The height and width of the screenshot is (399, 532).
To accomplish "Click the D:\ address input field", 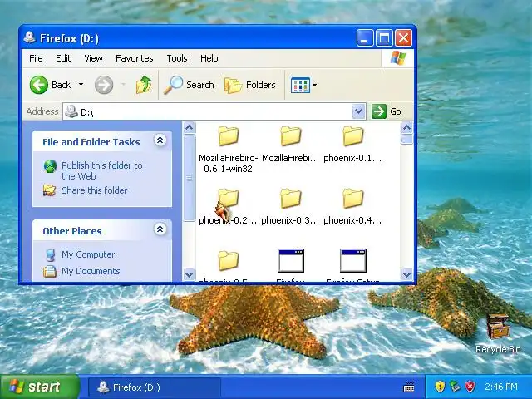I will 214,111.
